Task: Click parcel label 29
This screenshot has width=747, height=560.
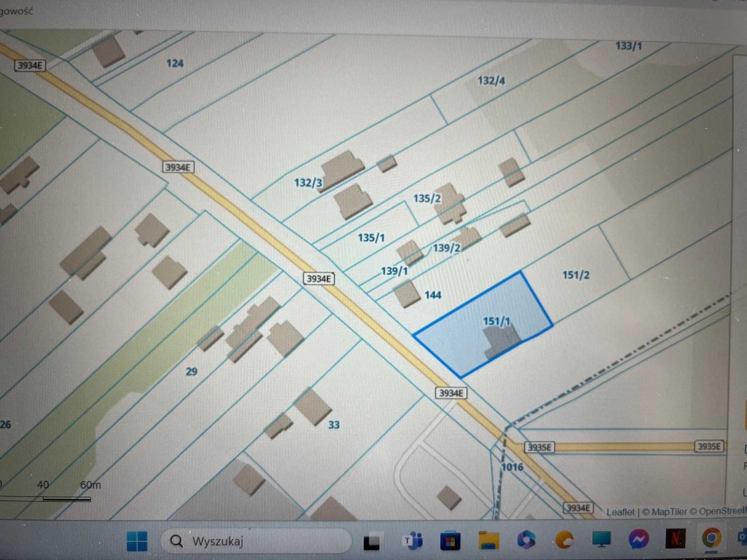Action: [x=191, y=371]
